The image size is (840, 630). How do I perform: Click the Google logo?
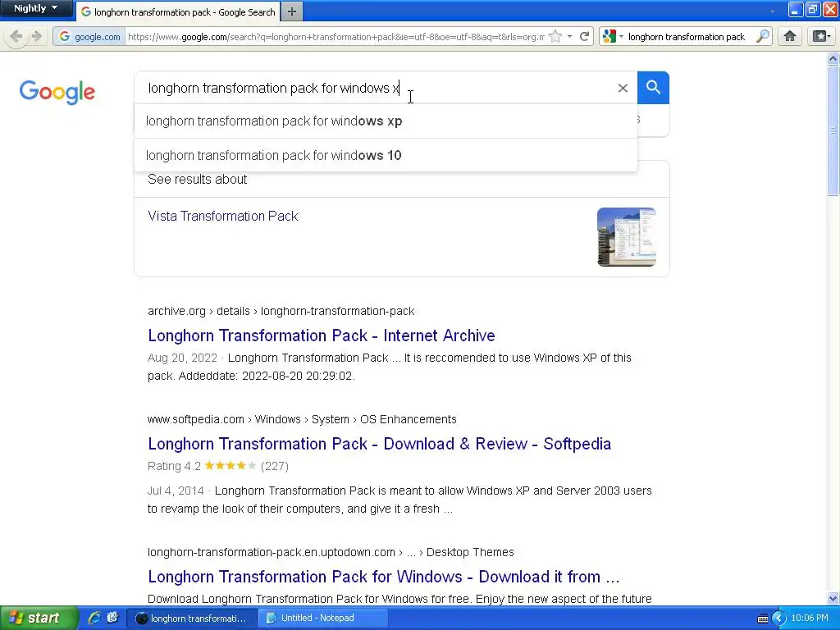[57, 92]
